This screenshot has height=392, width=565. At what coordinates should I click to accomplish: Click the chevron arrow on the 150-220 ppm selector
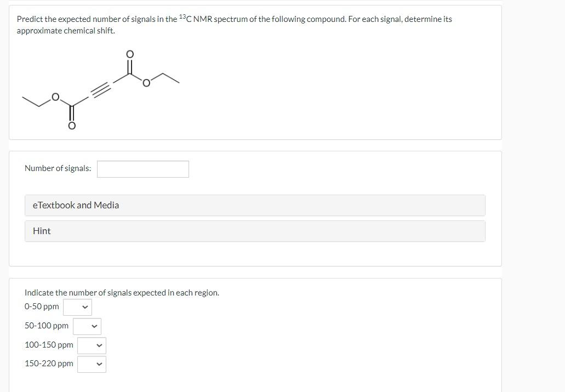pos(99,363)
